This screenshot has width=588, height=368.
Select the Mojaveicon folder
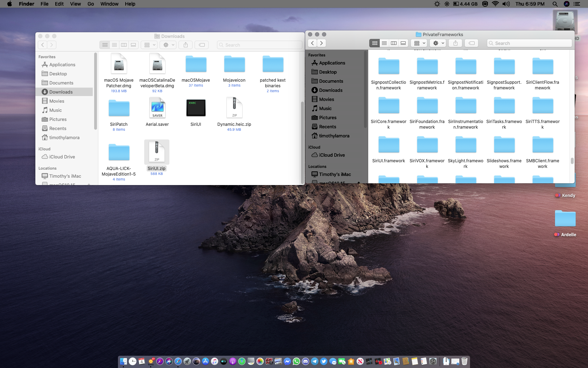234,64
